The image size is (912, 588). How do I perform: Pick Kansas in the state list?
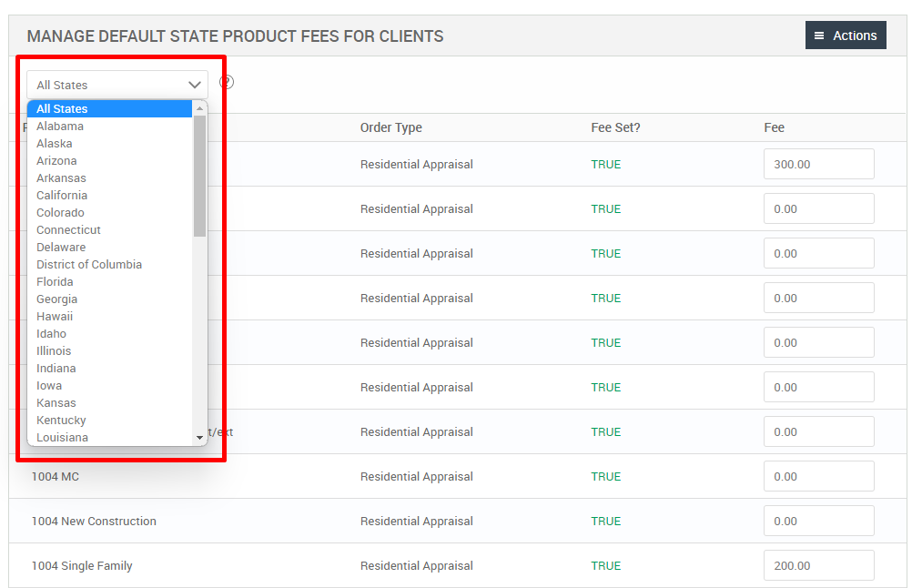point(110,403)
